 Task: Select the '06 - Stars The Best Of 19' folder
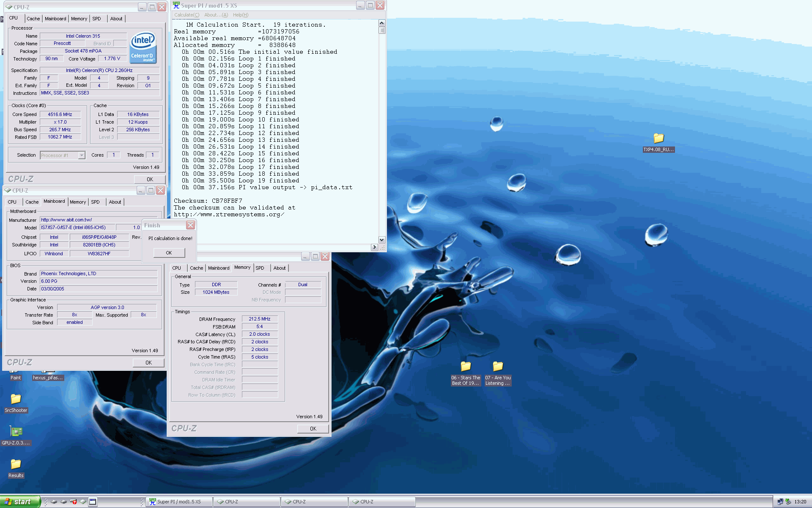(466, 373)
